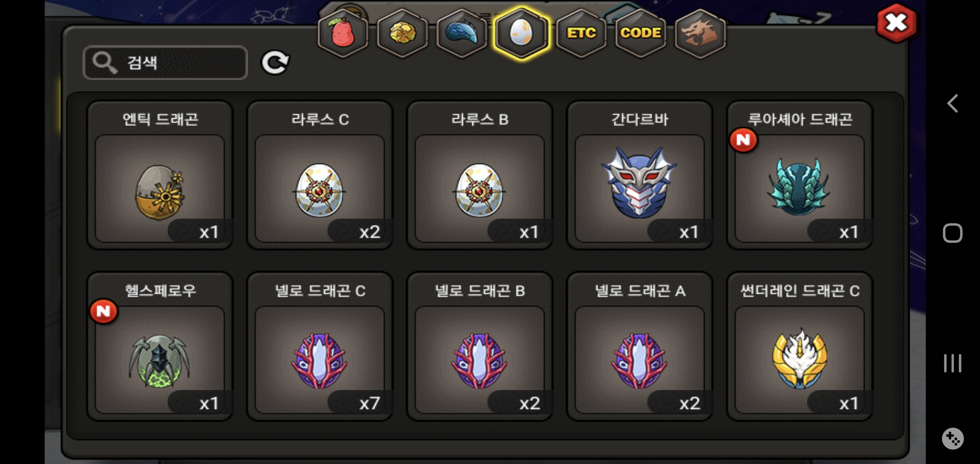
Task: Open the CODE tab
Action: coord(640,34)
